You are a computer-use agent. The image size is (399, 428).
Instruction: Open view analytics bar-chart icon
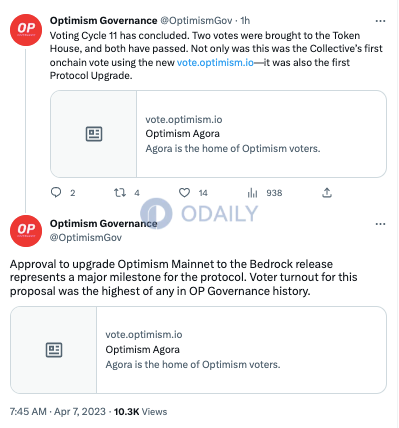tap(252, 193)
